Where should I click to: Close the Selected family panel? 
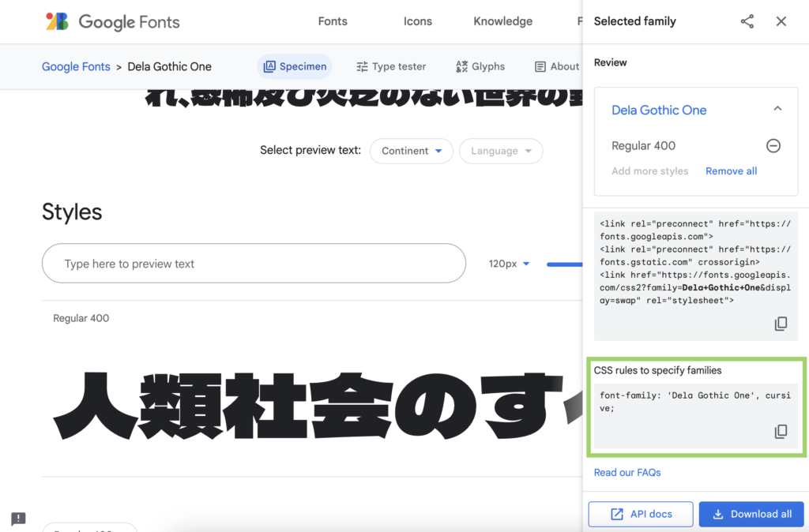tap(781, 21)
